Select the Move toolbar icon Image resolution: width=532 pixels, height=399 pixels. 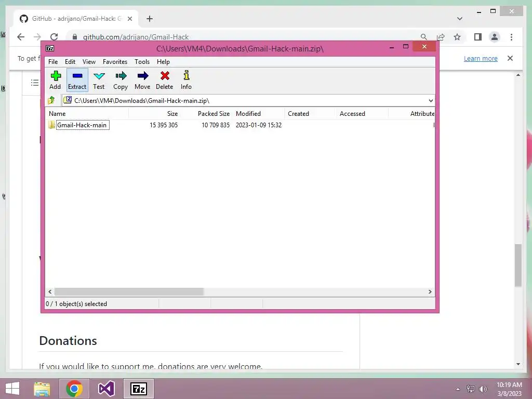(x=142, y=80)
